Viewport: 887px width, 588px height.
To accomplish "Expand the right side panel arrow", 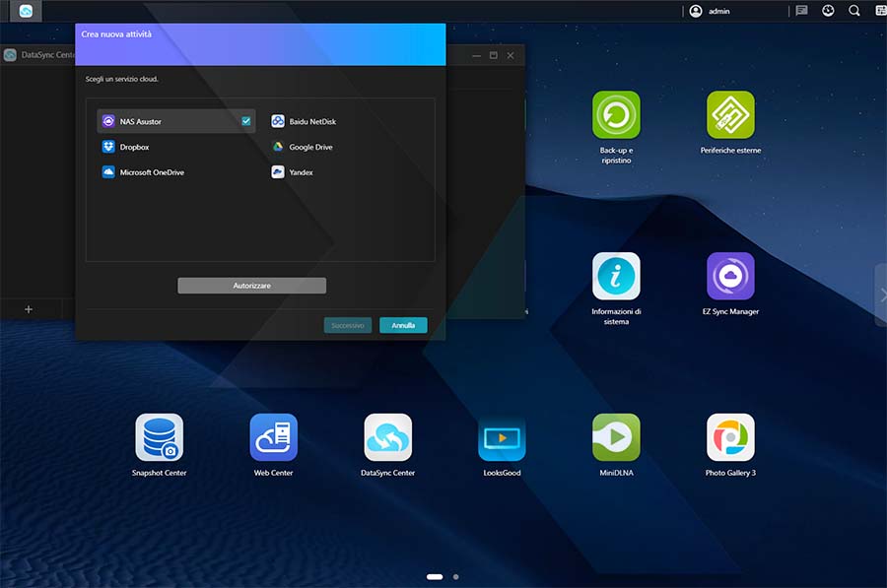I will (x=880, y=294).
